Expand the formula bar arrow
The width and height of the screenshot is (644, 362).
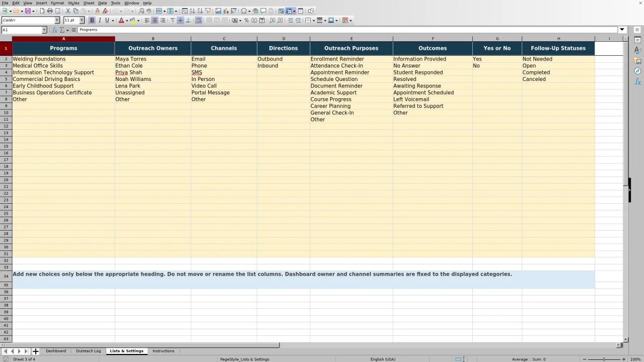click(x=623, y=30)
